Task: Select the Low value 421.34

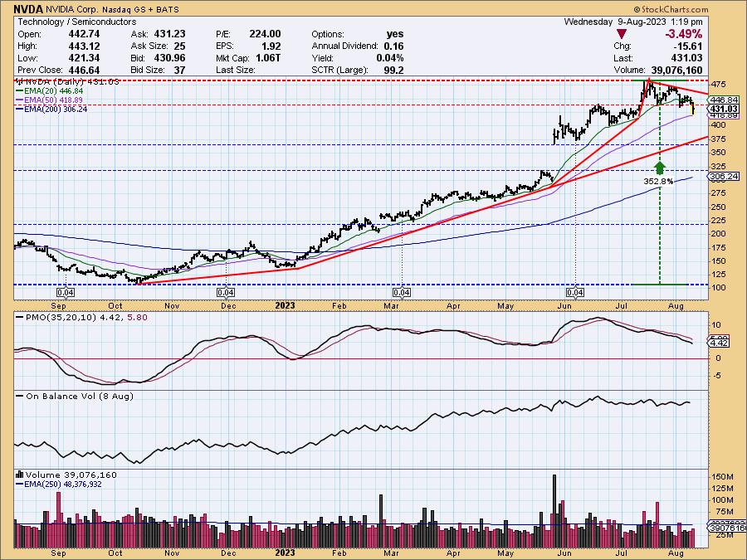Action: coord(84,58)
